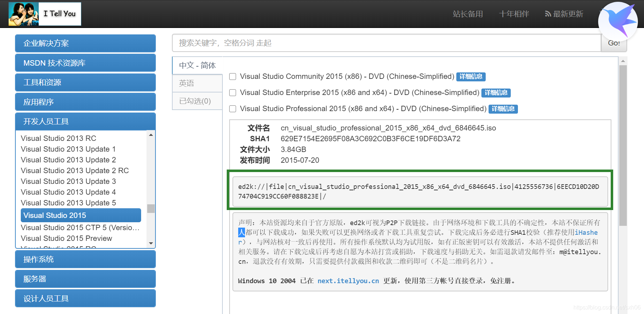644x314 pixels.
Task: Open 十年相伴 in top navigation
Action: (x=514, y=14)
